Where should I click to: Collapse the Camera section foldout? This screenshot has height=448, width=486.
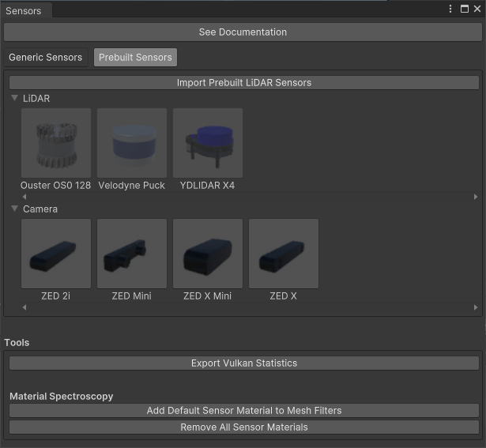coord(14,209)
